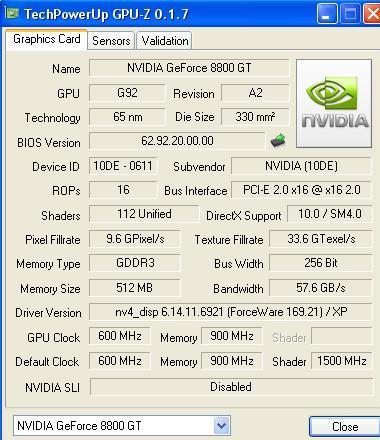Click the "Driver Version" label

click(48, 313)
